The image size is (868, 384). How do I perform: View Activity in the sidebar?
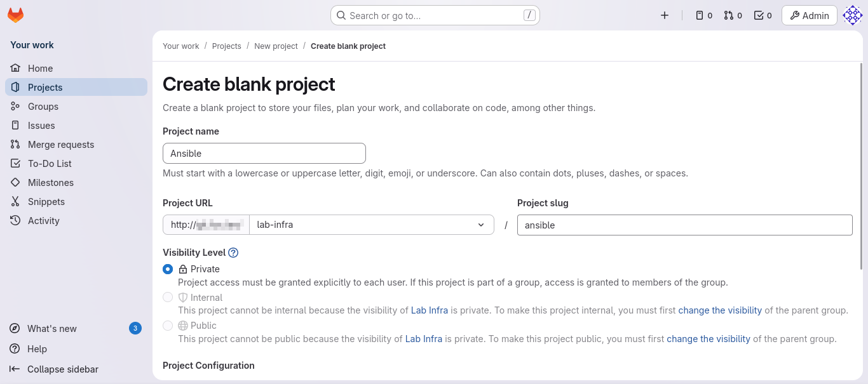43,220
